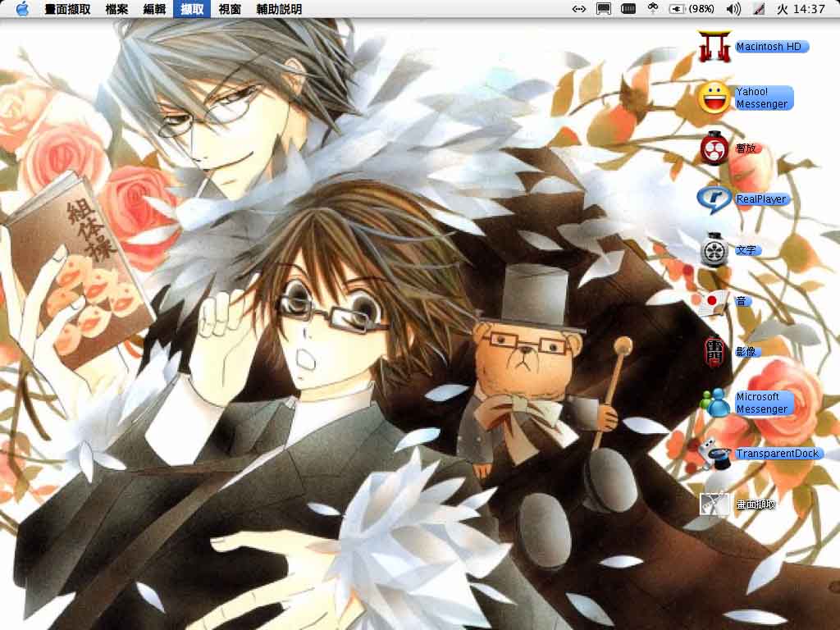Click the display menu bar icon
Screen dimensions: 840x630
pyautogui.click(x=604, y=9)
